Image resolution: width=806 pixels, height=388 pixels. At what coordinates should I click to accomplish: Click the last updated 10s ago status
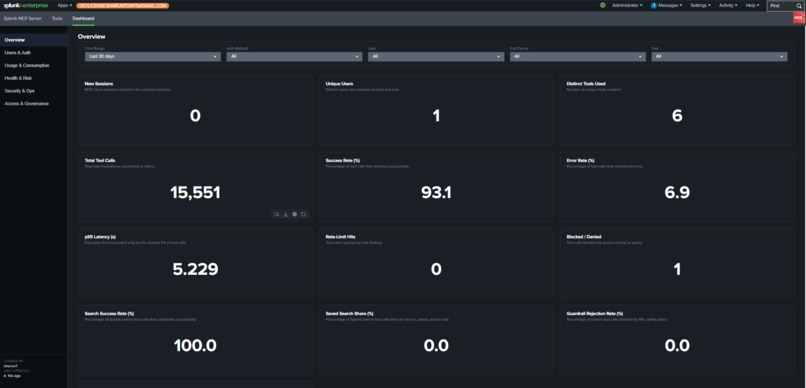[11, 376]
